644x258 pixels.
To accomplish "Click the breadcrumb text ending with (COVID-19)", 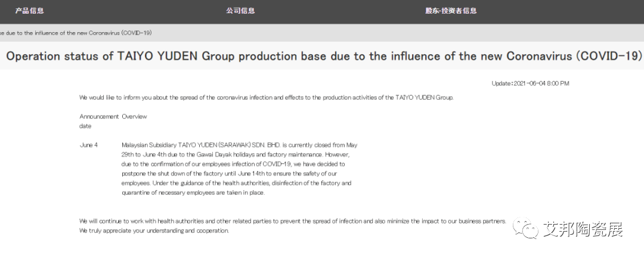I will point(76,33).
